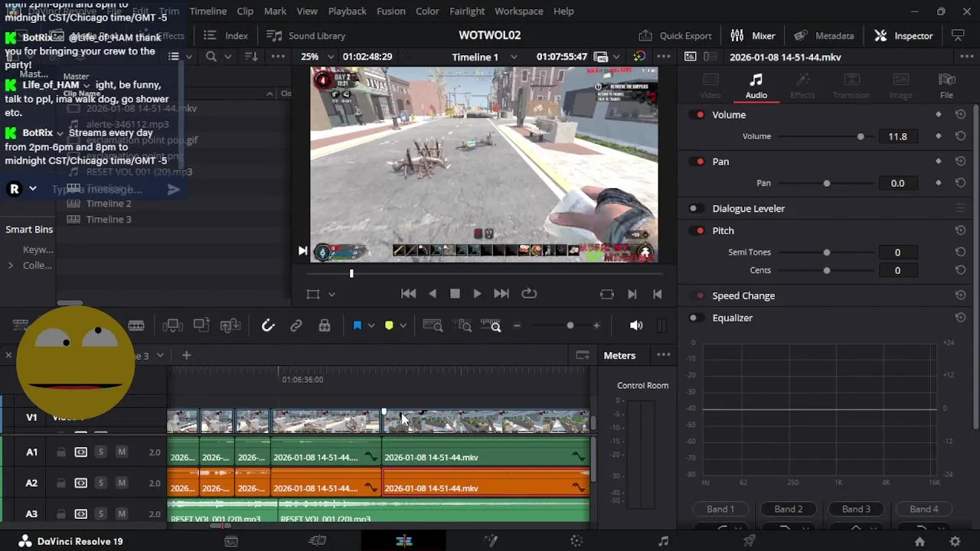980x551 pixels.
Task: Jump to the previous clip
Action: pos(408,294)
